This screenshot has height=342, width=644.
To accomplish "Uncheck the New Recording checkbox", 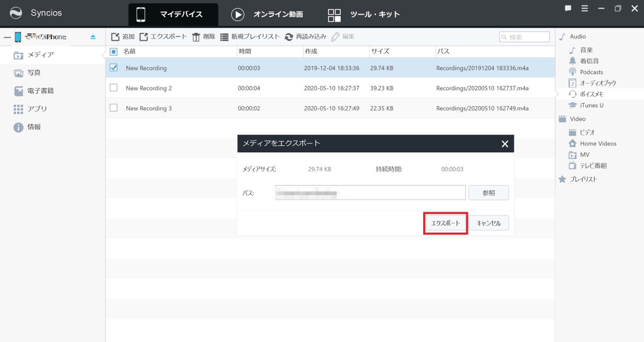I will (113, 68).
